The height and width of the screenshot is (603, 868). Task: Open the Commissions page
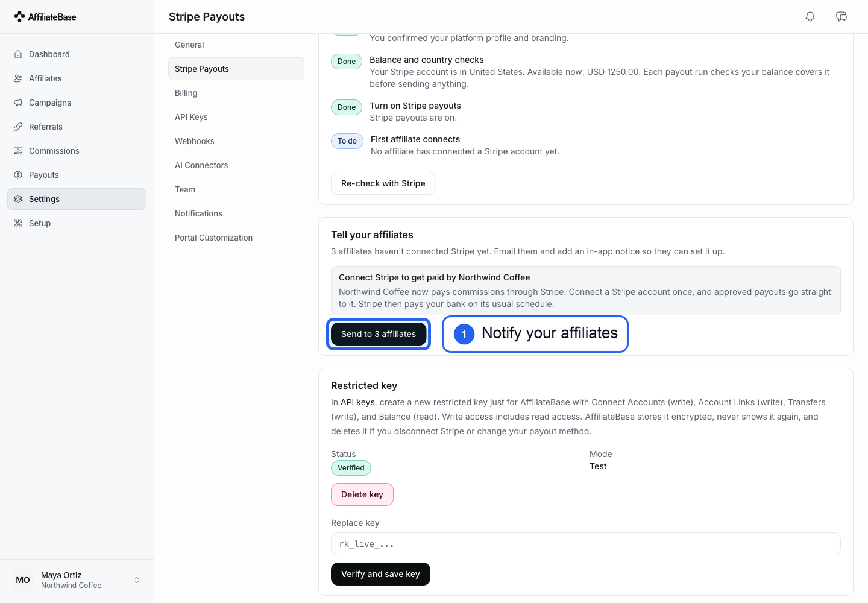[77, 151]
